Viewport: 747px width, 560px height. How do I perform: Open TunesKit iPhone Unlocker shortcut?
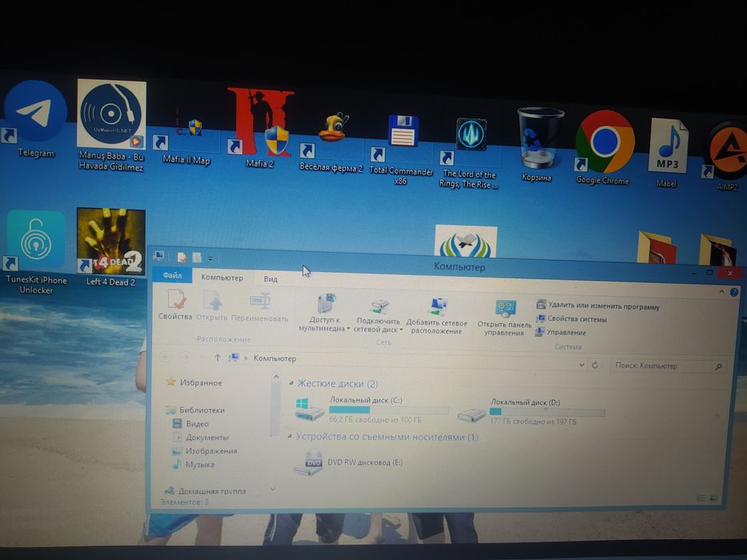tap(36, 251)
